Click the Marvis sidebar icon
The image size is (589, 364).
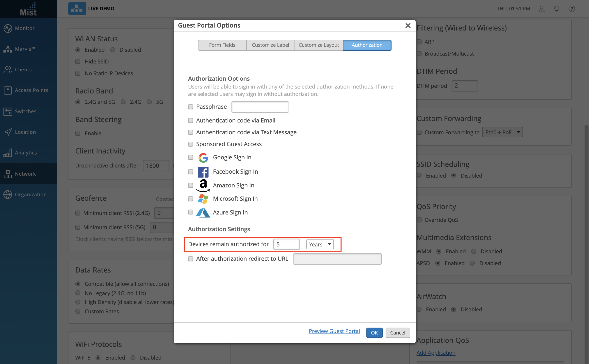[x=8, y=49]
